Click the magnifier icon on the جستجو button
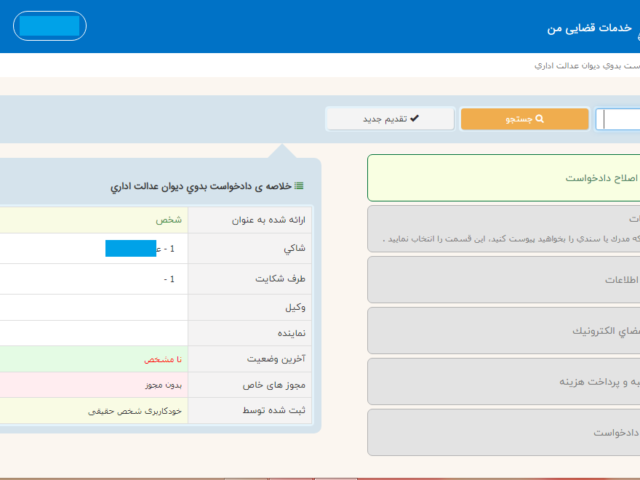This screenshot has height=480, width=640. 540,119
